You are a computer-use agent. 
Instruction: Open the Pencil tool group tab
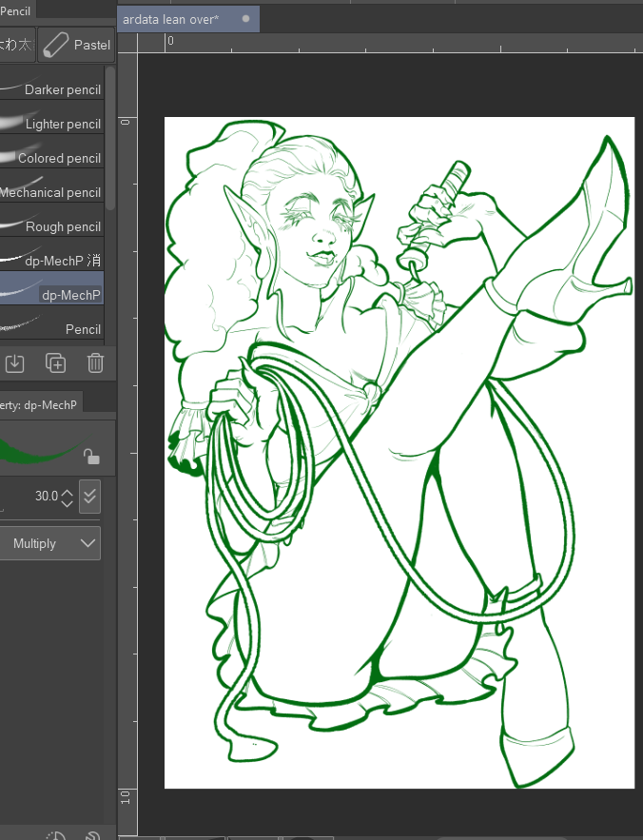[x=17, y=10]
